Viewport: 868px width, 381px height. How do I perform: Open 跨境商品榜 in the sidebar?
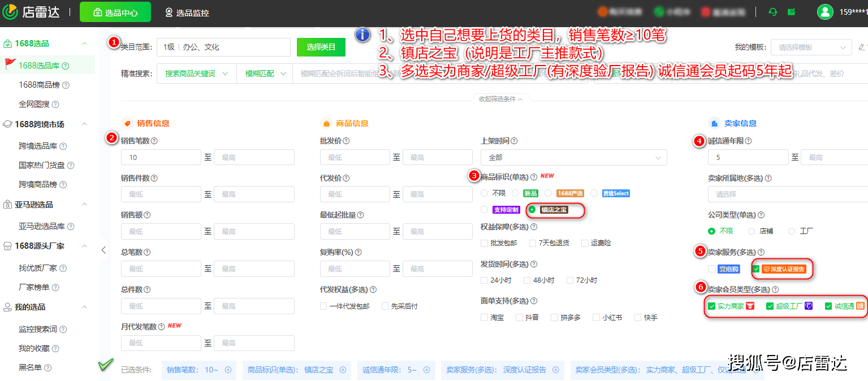point(38,184)
